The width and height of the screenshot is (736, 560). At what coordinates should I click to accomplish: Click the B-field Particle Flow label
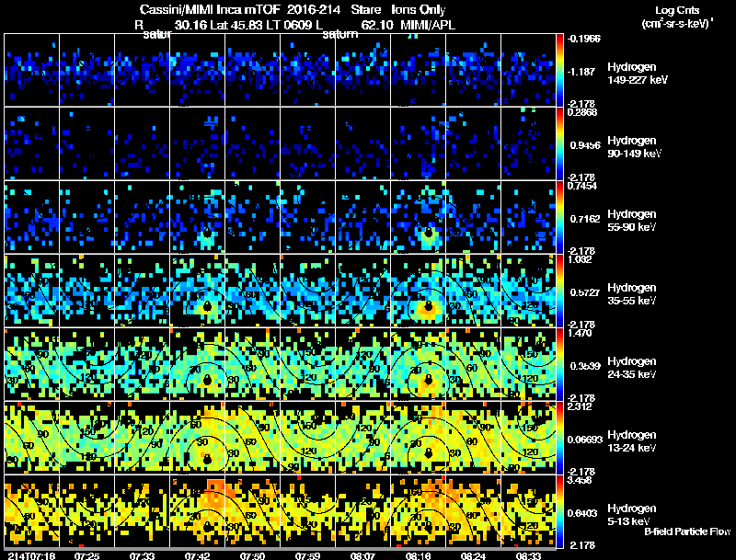[x=687, y=531]
